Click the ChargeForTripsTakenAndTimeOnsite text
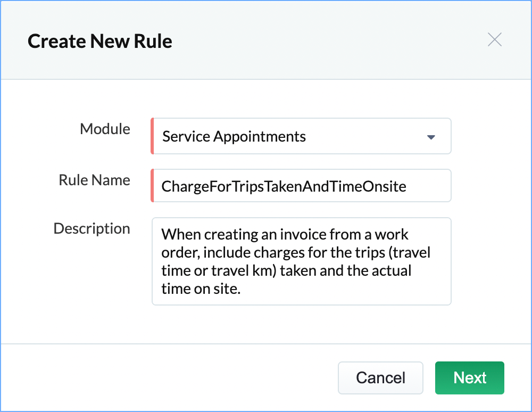This screenshot has height=412, width=532. pos(284,186)
